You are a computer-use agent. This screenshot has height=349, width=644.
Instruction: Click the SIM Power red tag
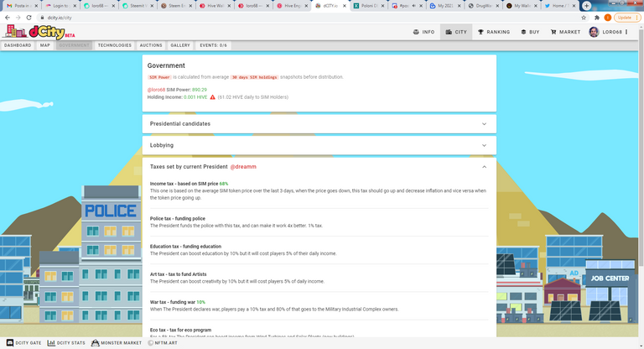[159, 77]
